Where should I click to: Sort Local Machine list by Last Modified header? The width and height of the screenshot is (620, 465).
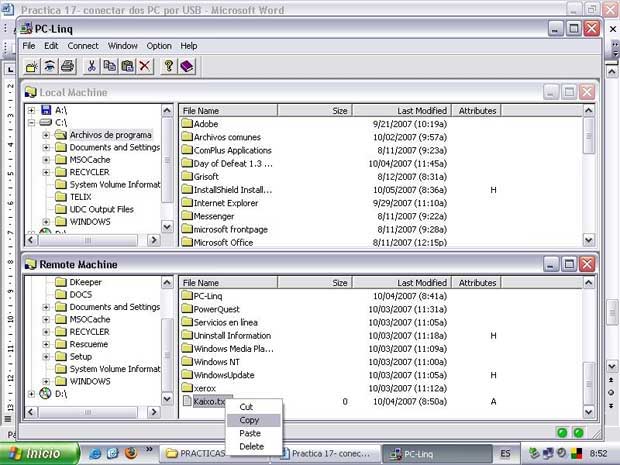(402, 111)
